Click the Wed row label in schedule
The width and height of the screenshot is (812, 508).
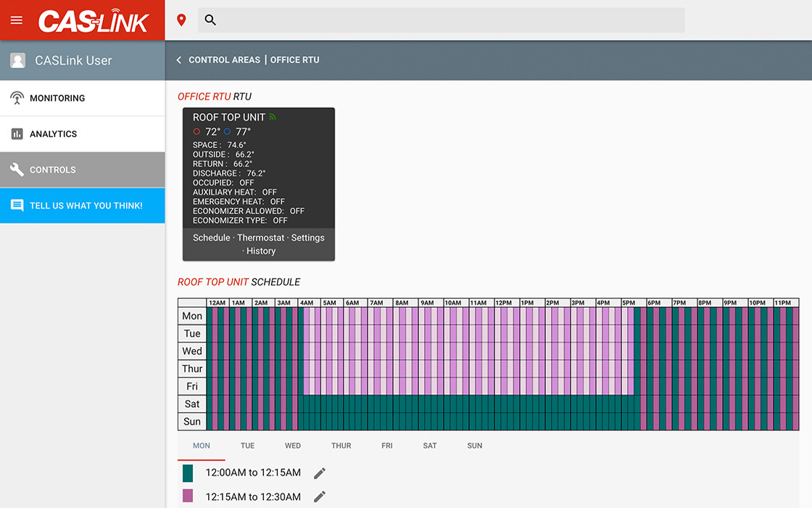point(192,351)
